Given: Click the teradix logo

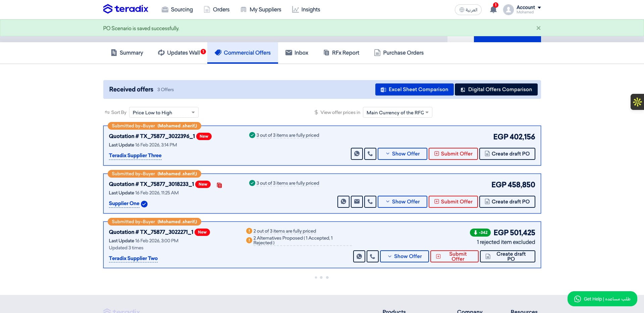Looking at the screenshot, I should coord(125,9).
